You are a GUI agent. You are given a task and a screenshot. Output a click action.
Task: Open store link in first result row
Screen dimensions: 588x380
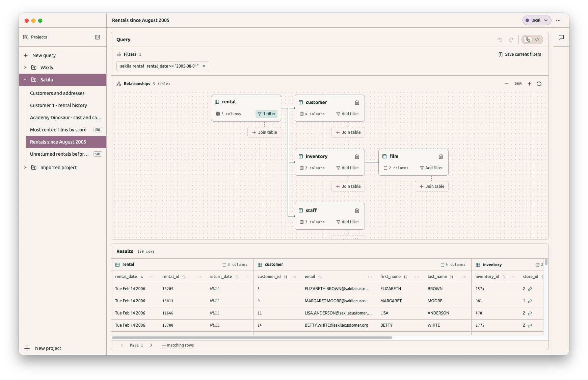(x=530, y=289)
